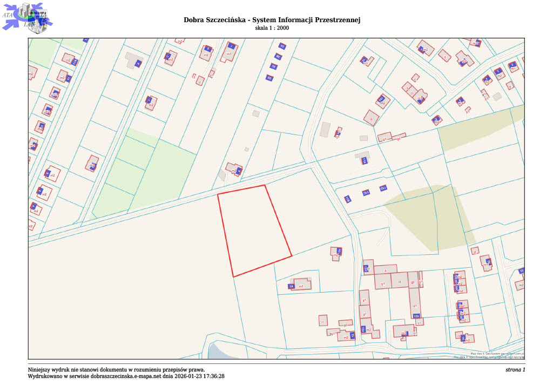Screen dimensions: 553x392
Task: Click the address marker 11D
Action: point(383,188)
